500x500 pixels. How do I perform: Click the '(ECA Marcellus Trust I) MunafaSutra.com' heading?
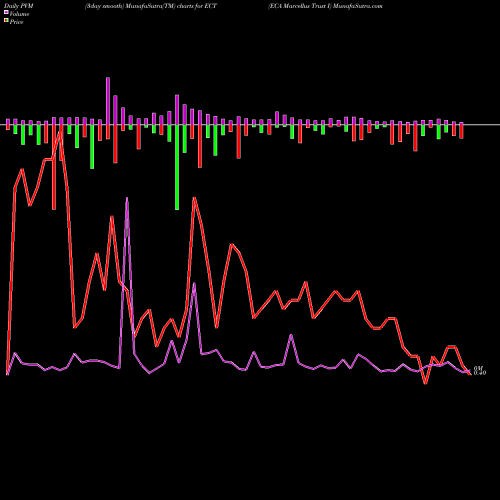point(325,6)
